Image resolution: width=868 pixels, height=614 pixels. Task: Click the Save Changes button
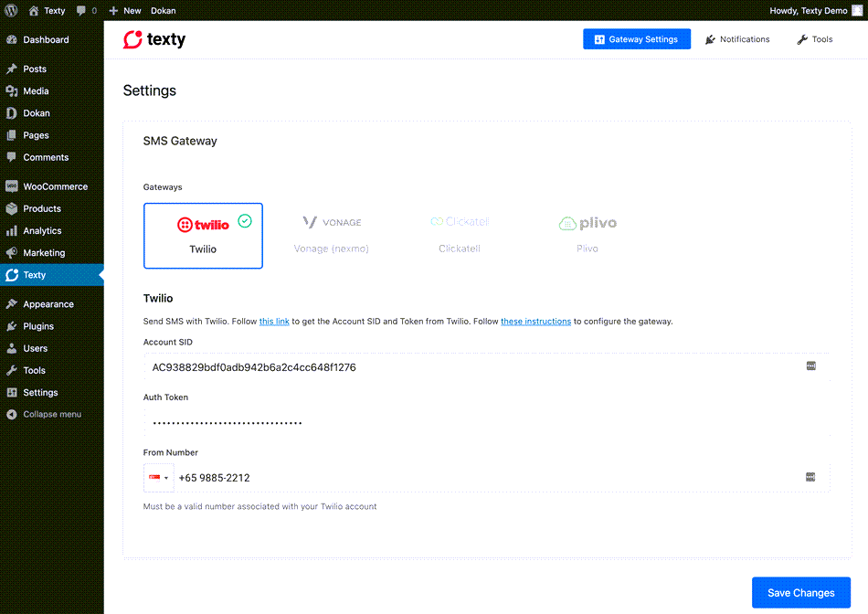point(801,593)
